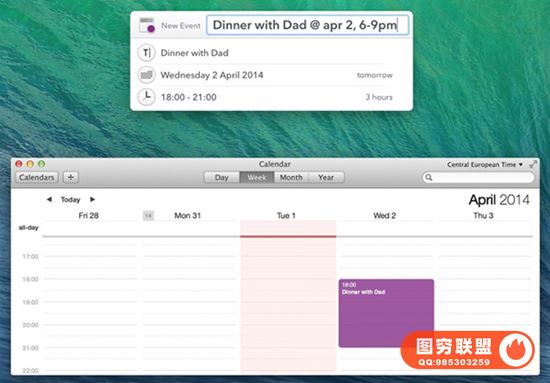Screen dimensions: 550x383
Task: Click the magnifier icon in search field
Action: 429,177
